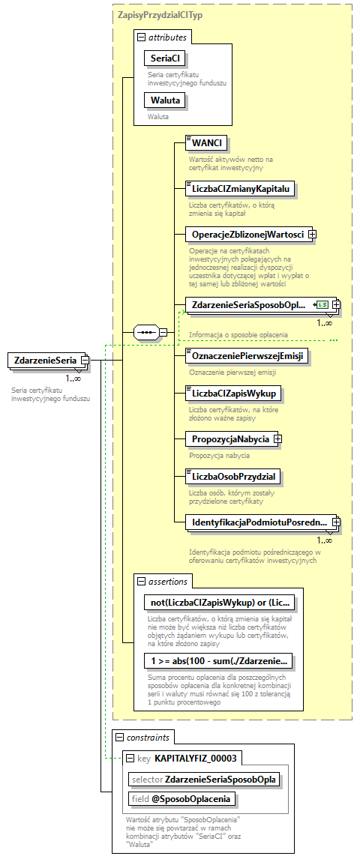Viewport: 360px width, 868px height.
Task: Collapse the constraints box
Action: click(x=120, y=738)
